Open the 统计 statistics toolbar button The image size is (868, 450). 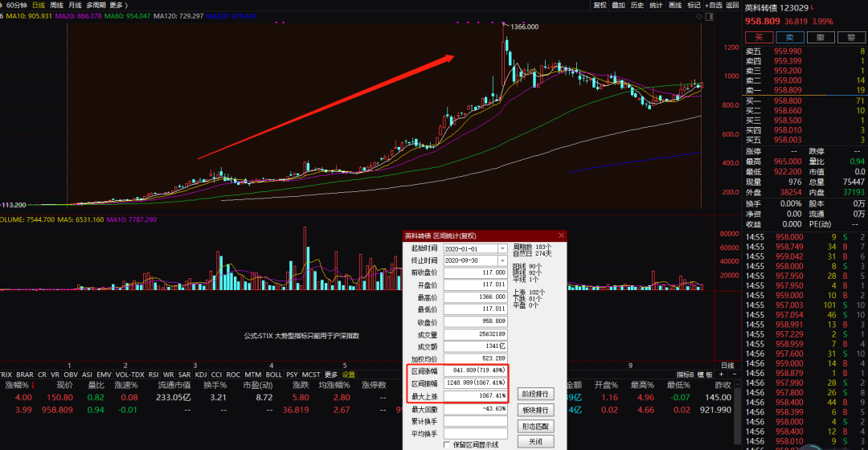[656, 5]
